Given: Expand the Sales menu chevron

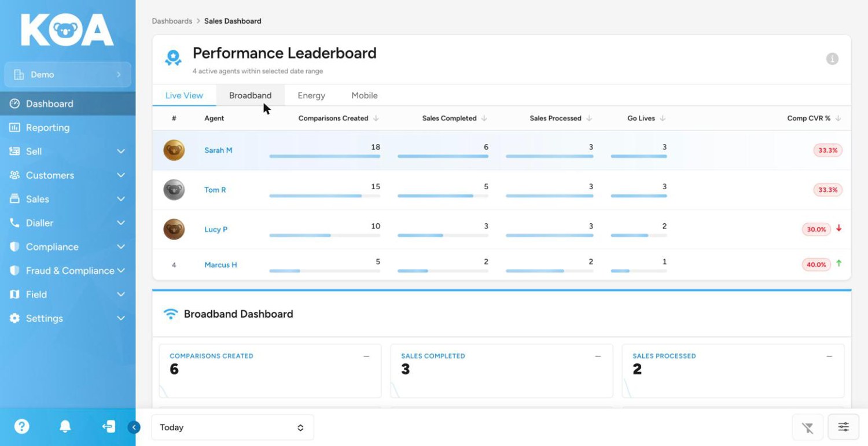Looking at the screenshot, I should click(121, 199).
